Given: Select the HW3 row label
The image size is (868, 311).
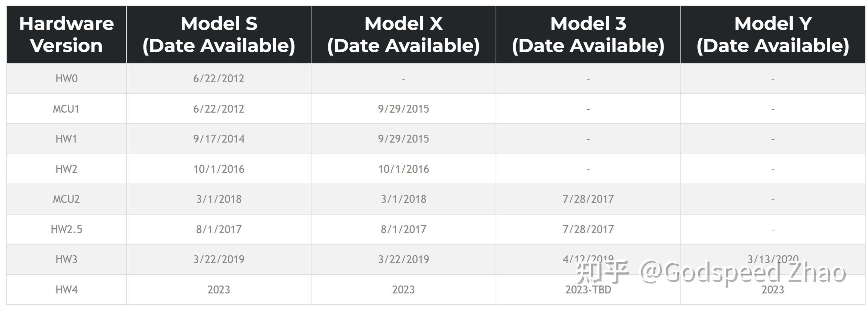Looking at the screenshot, I should [x=66, y=259].
